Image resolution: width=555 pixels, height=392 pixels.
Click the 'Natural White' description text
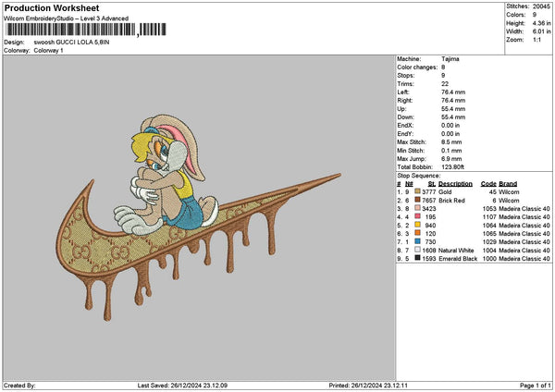click(x=456, y=251)
